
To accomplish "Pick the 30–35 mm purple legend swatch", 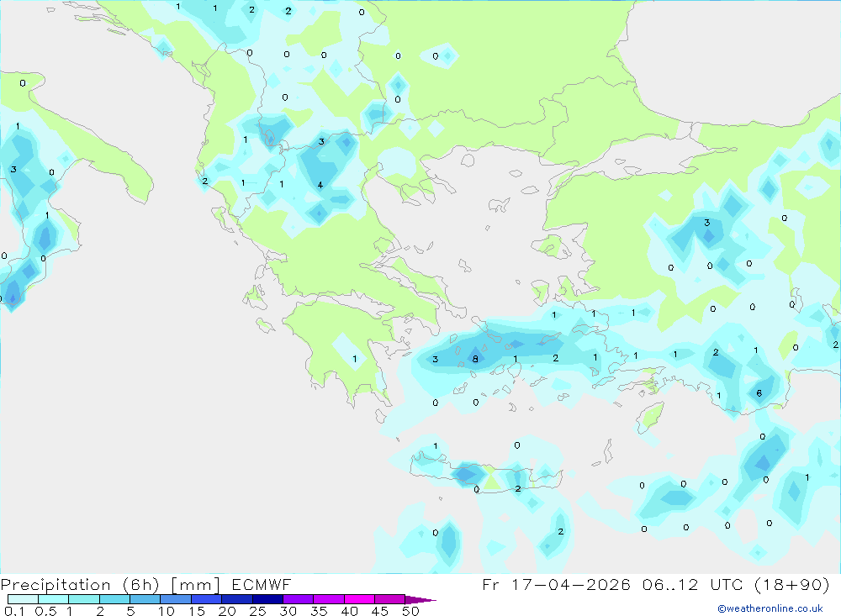I will [x=299, y=599].
